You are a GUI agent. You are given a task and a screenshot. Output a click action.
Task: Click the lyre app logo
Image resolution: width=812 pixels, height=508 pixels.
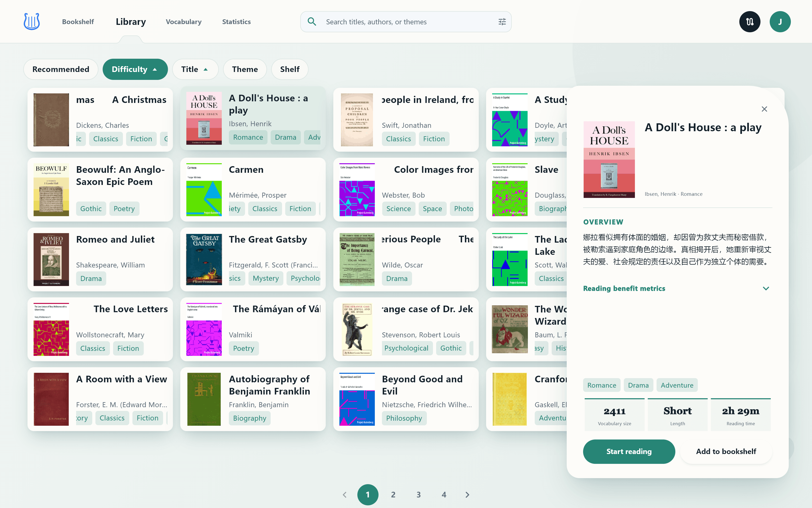(32, 21)
